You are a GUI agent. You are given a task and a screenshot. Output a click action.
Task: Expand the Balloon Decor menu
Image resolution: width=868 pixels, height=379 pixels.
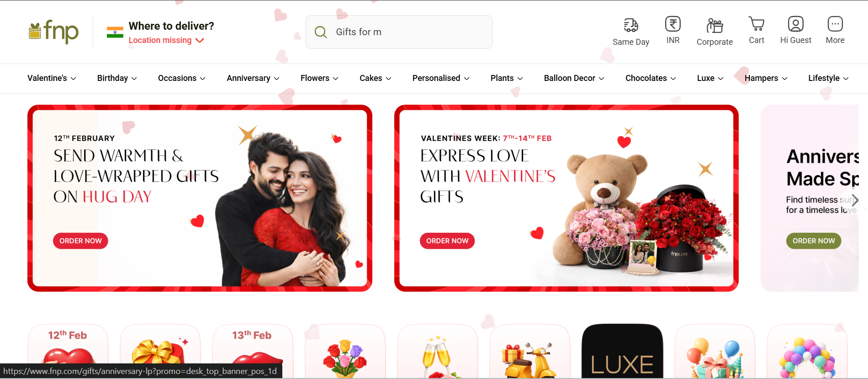point(574,78)
